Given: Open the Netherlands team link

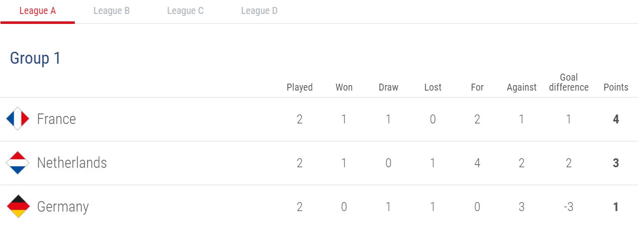Looking at the screenshot, I should click(72, 163).
